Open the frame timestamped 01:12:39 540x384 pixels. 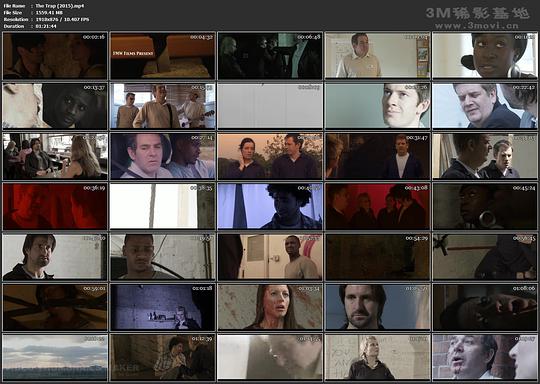point(163,357)
